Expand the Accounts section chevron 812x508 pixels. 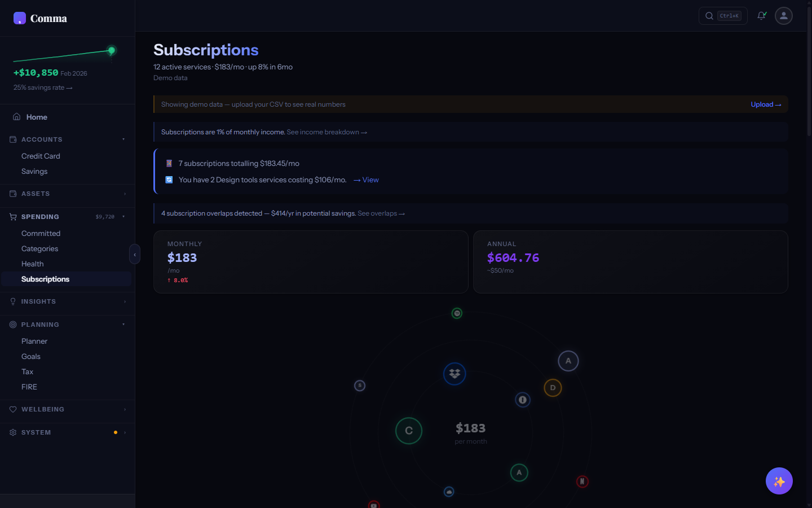(x=123, y=139)
